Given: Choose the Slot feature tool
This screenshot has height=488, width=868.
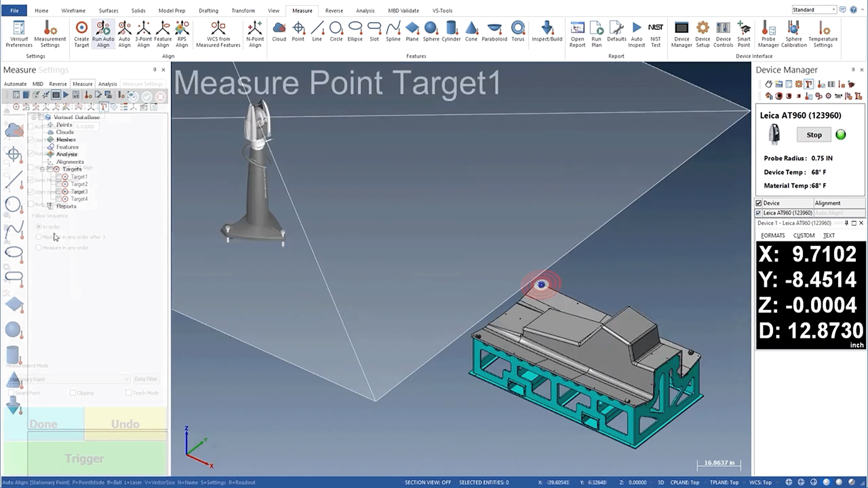Looking at the screenshot, I should click(374, 32).
